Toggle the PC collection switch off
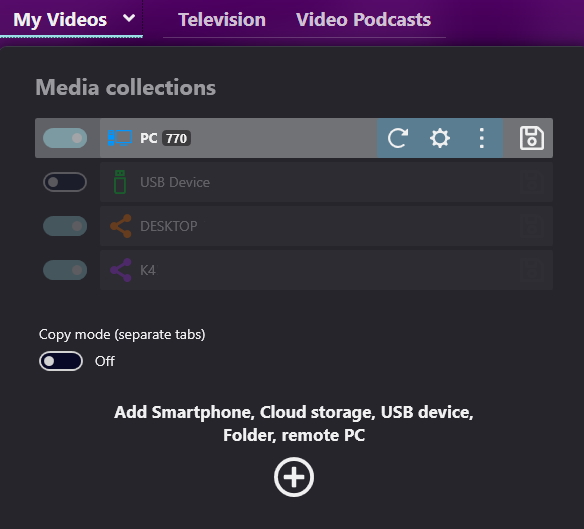Viewport: 584px width, 529px height. tap(65, 138)
